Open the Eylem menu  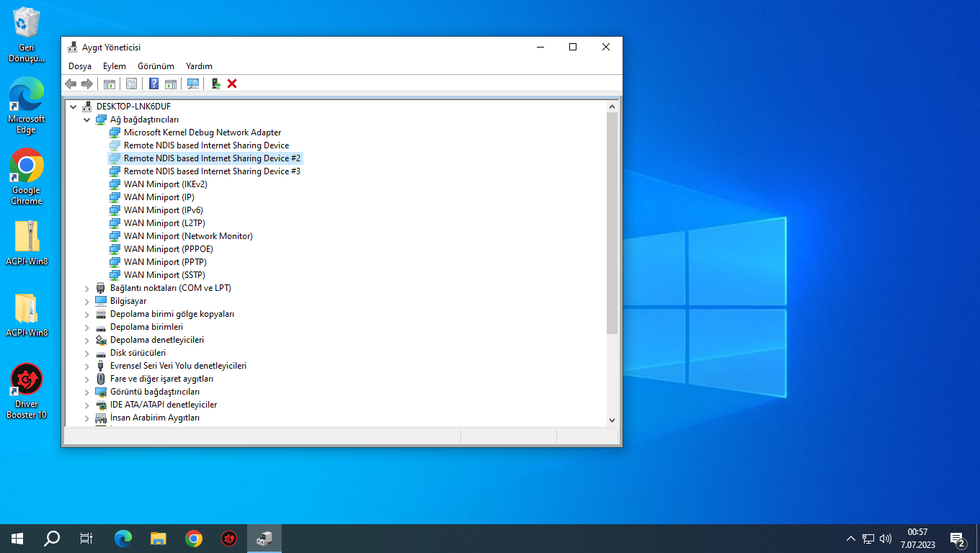[114, 66]
